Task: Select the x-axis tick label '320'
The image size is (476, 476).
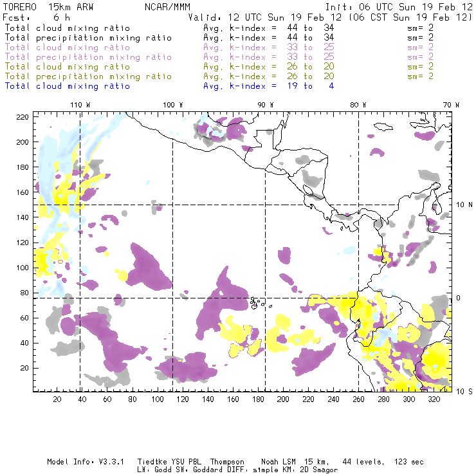Action: (434, 399)
